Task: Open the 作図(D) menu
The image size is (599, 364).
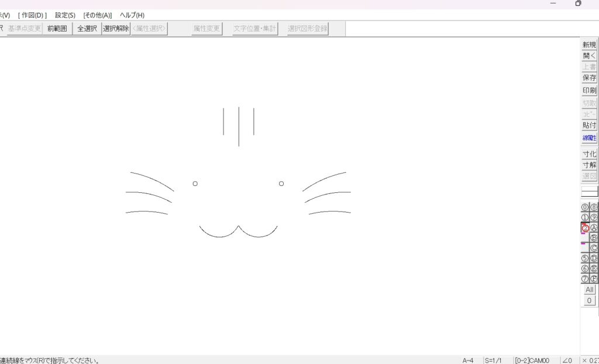Action: pos(32,15)
